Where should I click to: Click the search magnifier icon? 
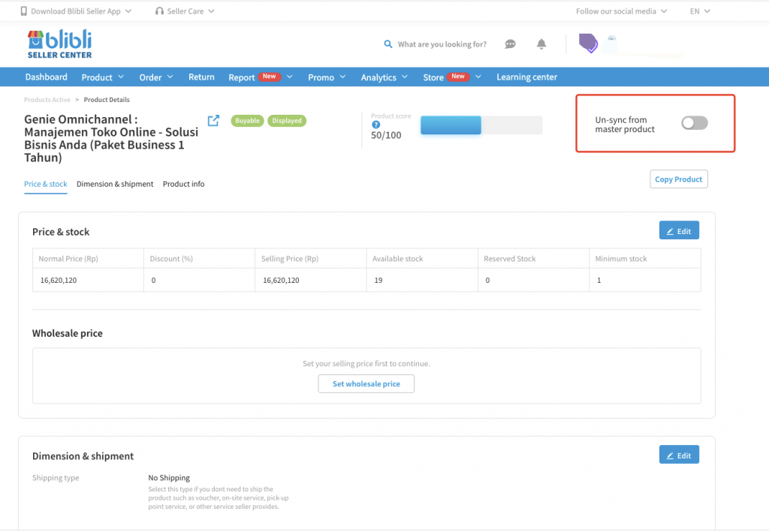coord(388,44)
